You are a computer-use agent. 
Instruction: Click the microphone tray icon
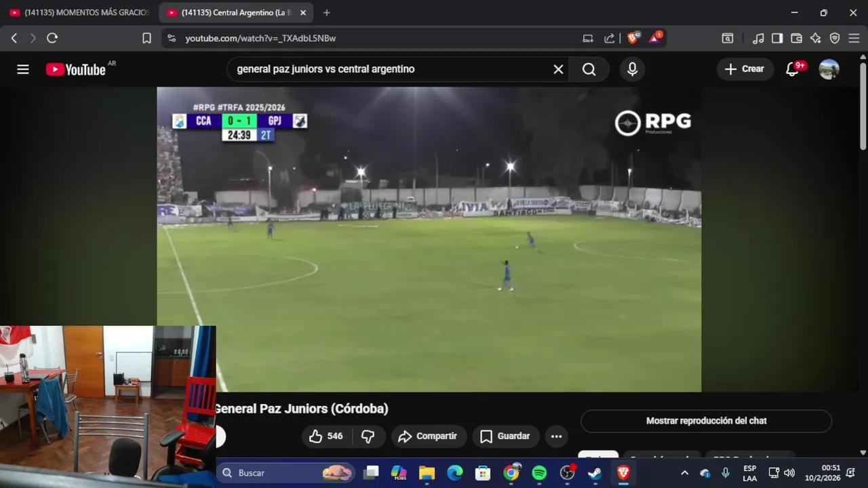coord(726,473)
